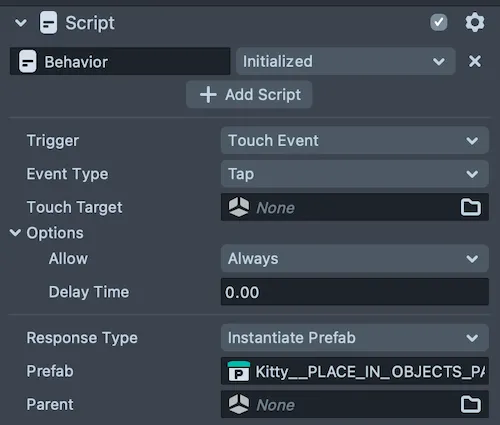Click the Delay Time value field

pyautogui.click(x=355, y=292)
